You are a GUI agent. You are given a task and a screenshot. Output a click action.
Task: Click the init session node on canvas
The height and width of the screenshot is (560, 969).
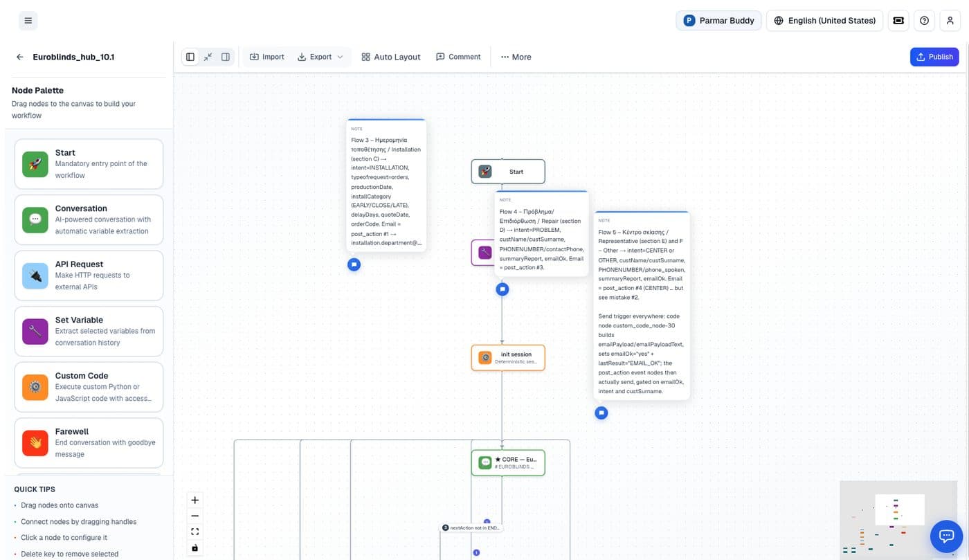coord(508,358)
